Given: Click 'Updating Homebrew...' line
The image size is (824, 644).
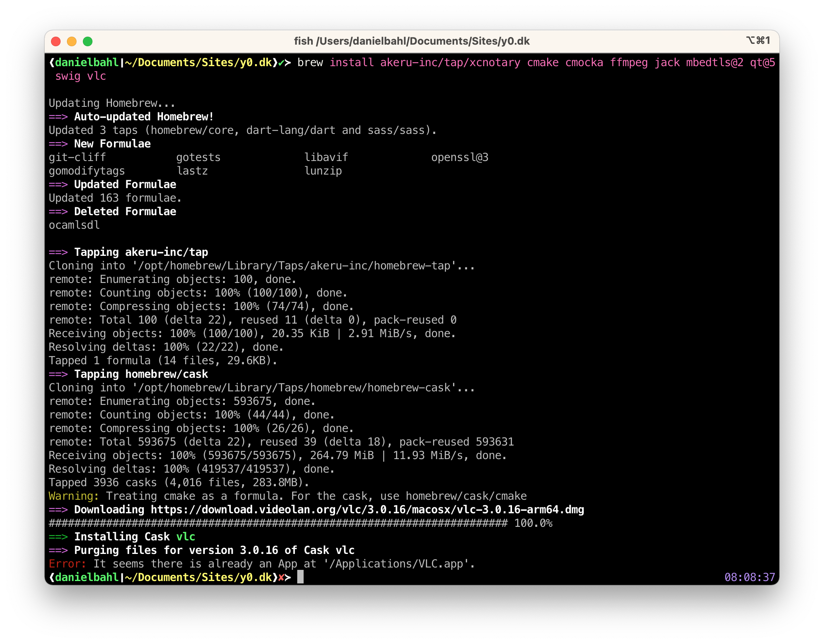Looking at the screenshot, I should 112,103.
